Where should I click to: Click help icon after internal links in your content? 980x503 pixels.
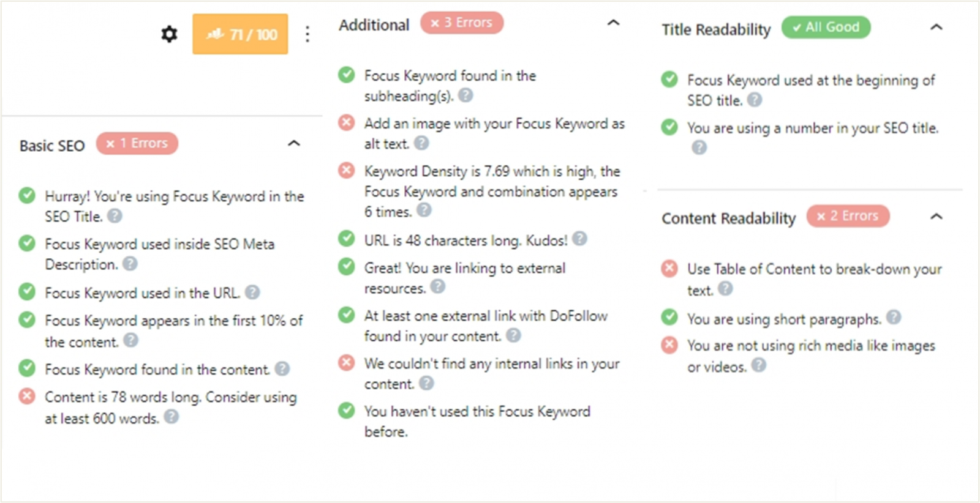(x=426, y=383)
